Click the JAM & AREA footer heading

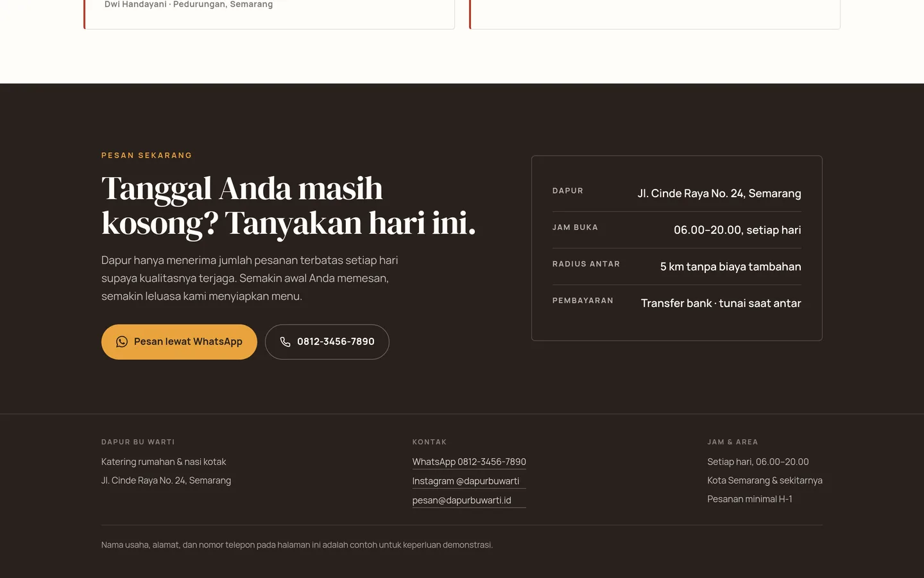(x=733, y=442)
